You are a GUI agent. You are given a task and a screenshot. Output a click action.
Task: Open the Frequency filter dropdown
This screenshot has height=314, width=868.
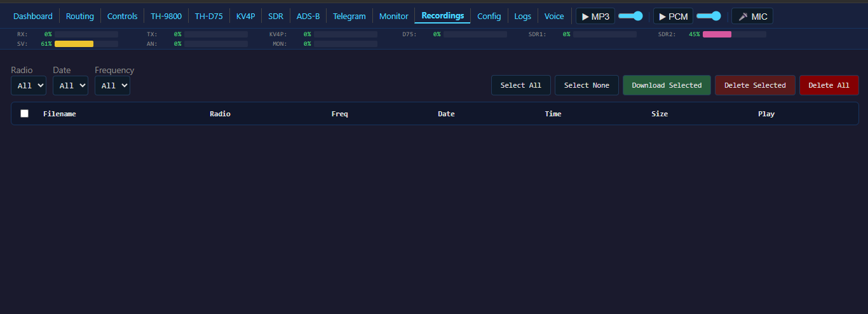pos(112,85)
